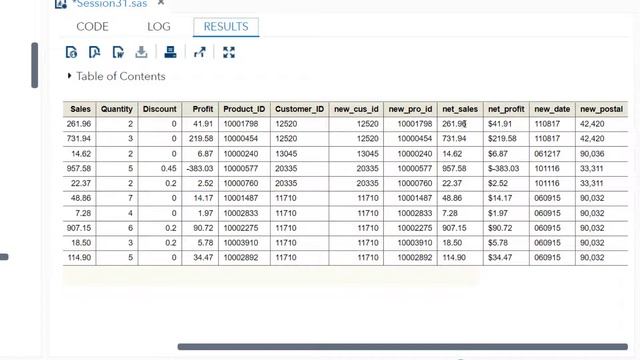Click Sales value 261.96

click(x=79, y=124)
